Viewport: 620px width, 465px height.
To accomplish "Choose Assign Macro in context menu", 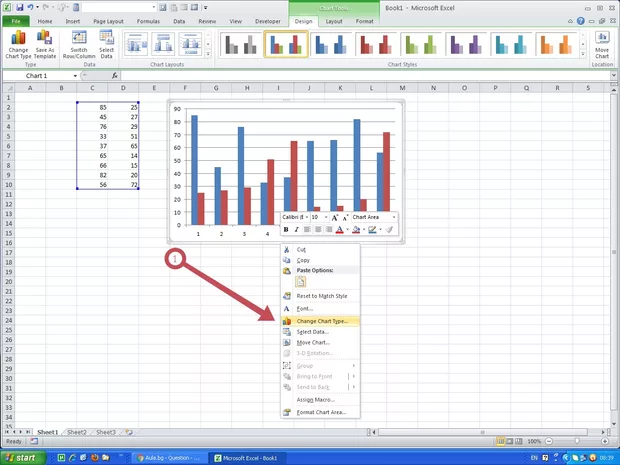I will tap(320, 400).
